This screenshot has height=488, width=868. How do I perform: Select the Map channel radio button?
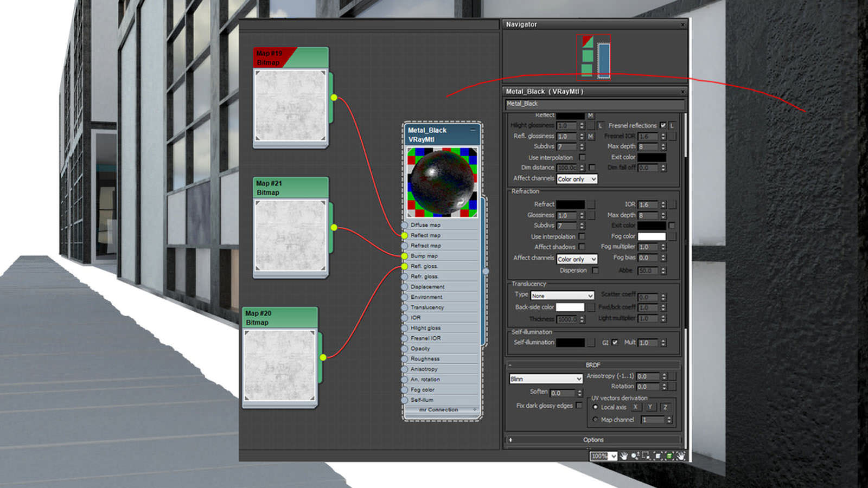(596, 420)
